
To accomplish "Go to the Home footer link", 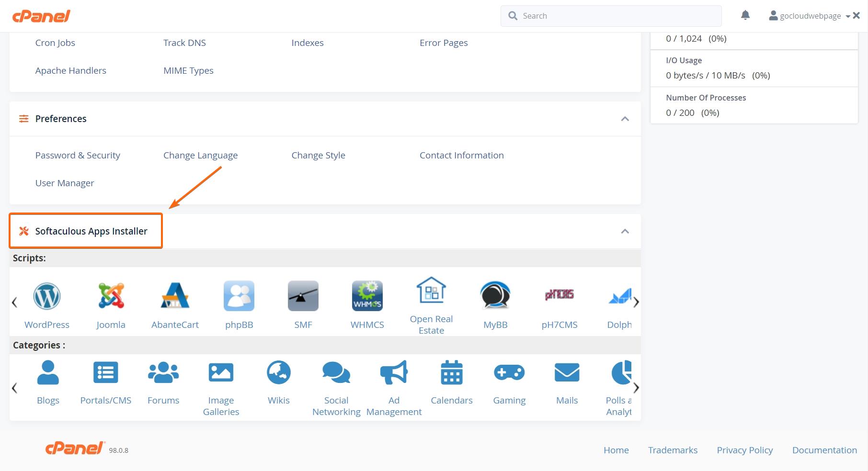I will tap(616, 450).
